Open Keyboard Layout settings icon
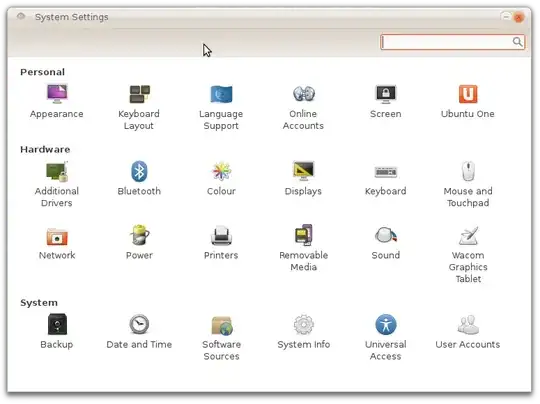The height and width of the screenshot is (404, 540). pyautogui.click(x=139, y=94)
